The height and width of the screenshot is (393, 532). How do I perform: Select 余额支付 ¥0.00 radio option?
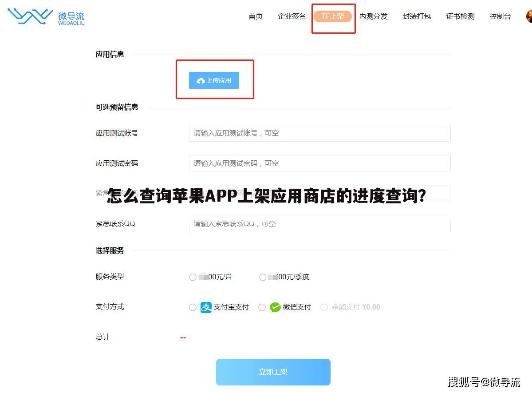[x=324, y=307]
